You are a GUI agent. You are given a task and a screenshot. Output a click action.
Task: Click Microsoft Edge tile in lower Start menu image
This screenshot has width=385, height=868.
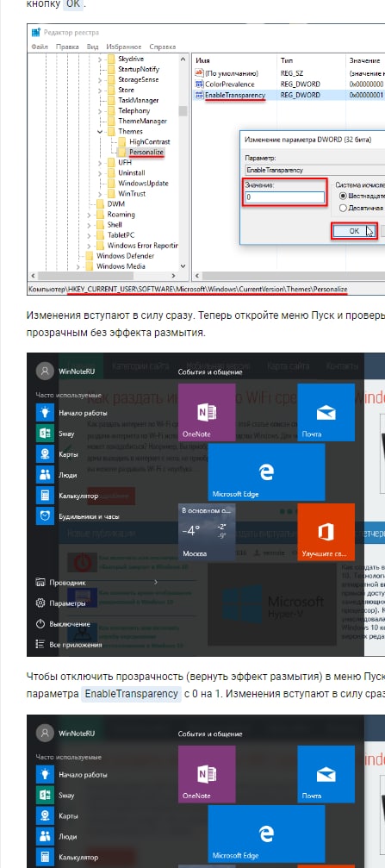266,834
